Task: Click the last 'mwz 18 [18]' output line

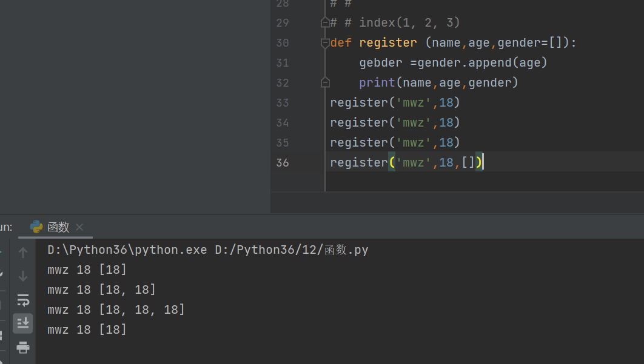Action: (87, 329)
